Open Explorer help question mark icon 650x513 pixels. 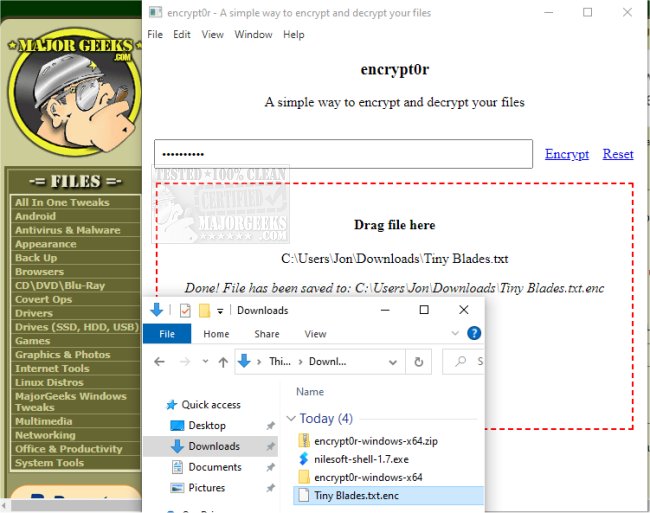pos(474,333)
